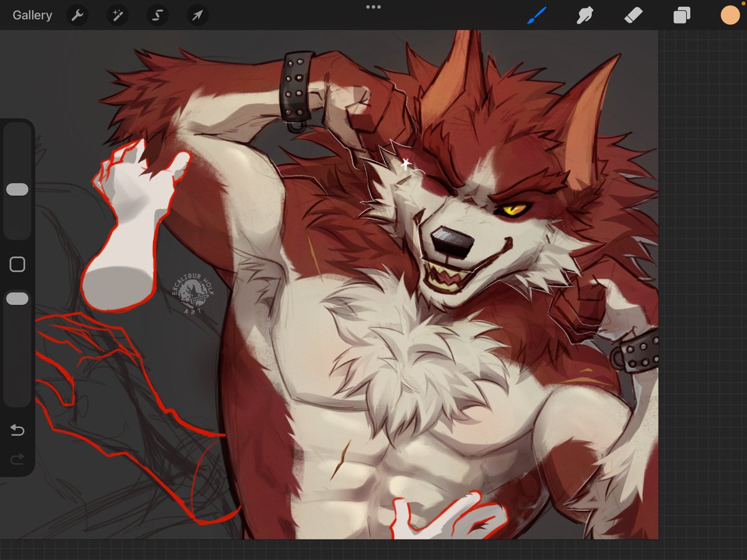The width and height of the screenshot is (747, 560).
Task: Select the Brush tool
Action: [x=537, y=16]
